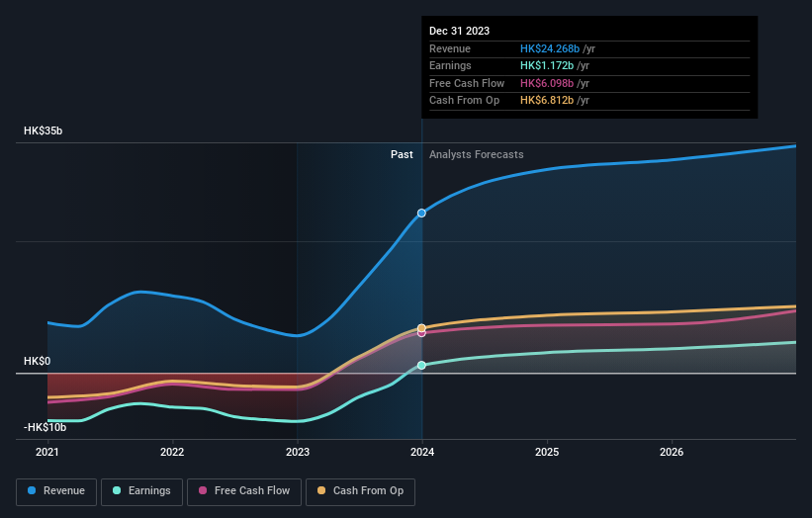Toggle the Revenue legend button

(x=56, y=491)
